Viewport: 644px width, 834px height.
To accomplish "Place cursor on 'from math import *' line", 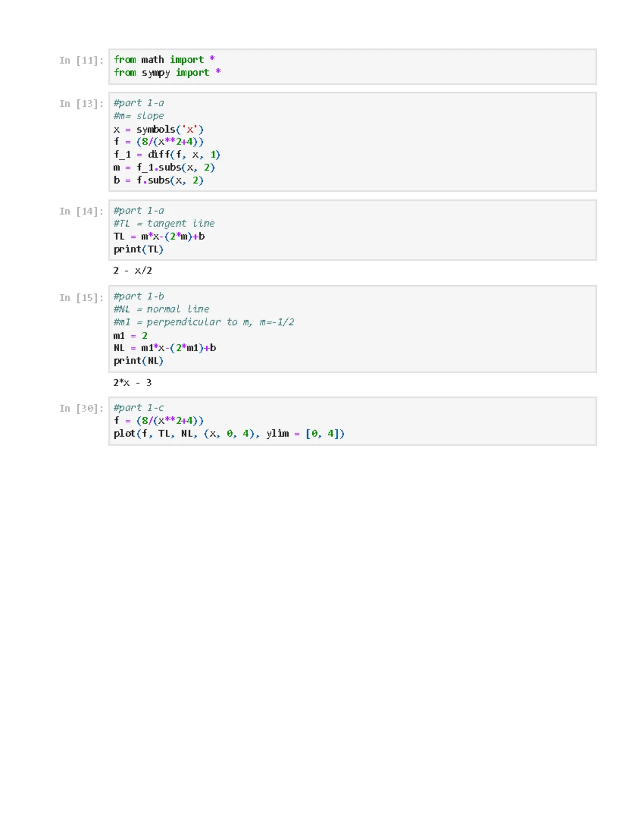I will click(x=164, y=60).
